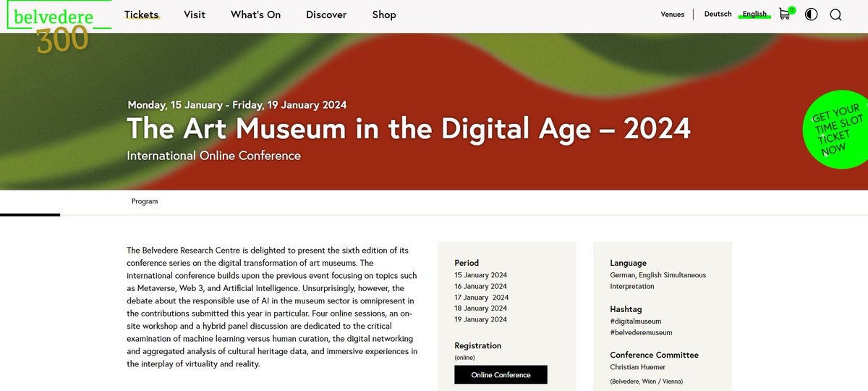Screen dimensions: 868x391
Task: Select the English language option
Action: click(754, 14)
